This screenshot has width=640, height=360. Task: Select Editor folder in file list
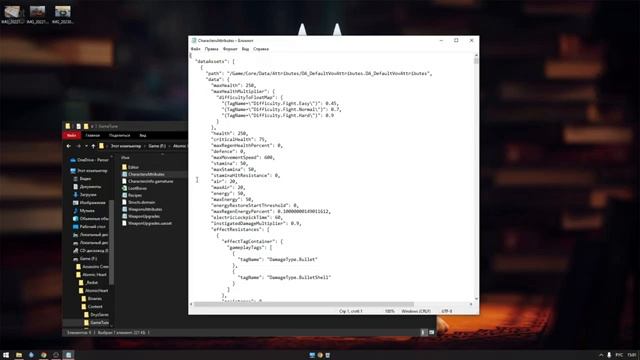131,167
